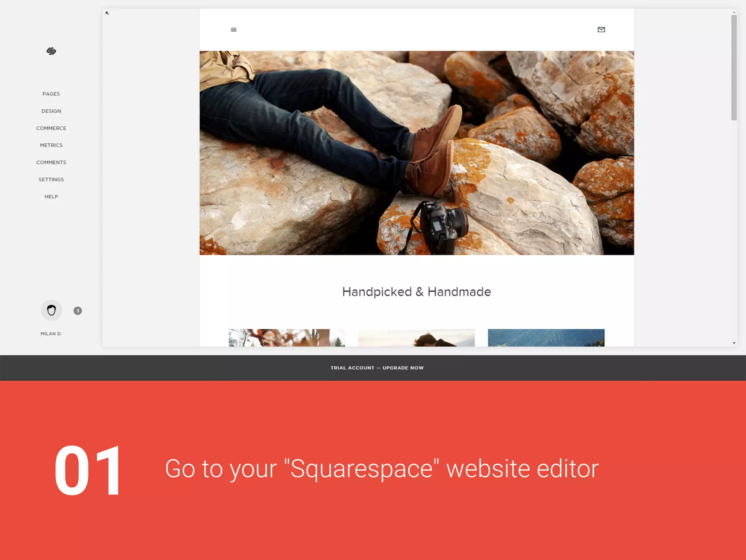Open the Commerce menu
This screenshot has width=746, height=560.
pos(51,128)
